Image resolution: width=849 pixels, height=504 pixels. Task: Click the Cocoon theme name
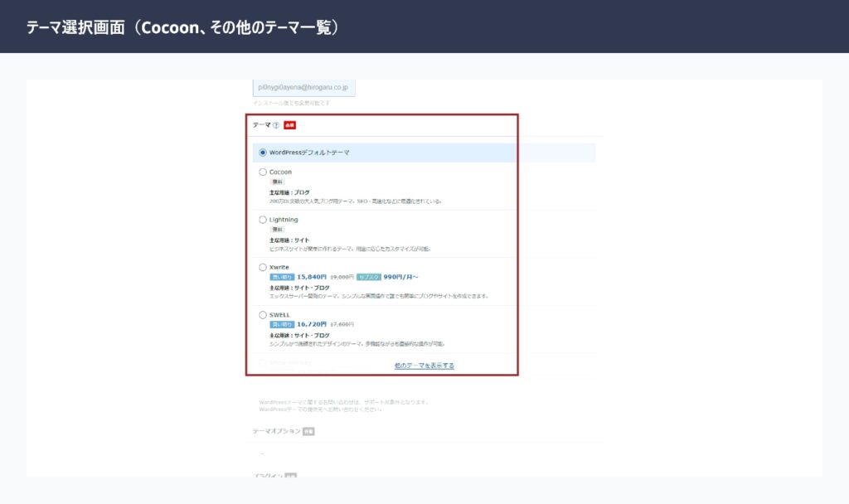pyautogui.click(x=280, y=172)
